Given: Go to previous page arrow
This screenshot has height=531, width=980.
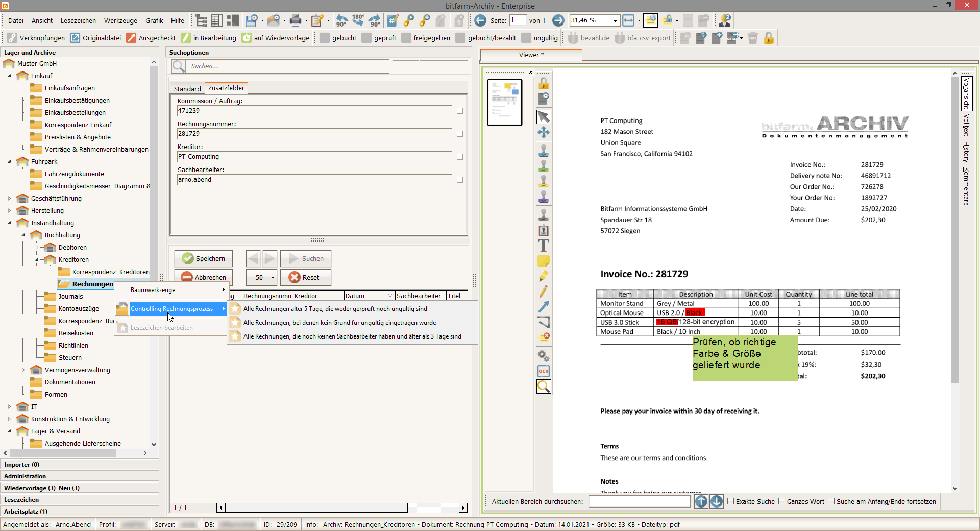Looking at the screenshot, I should (x=480, y=20).
